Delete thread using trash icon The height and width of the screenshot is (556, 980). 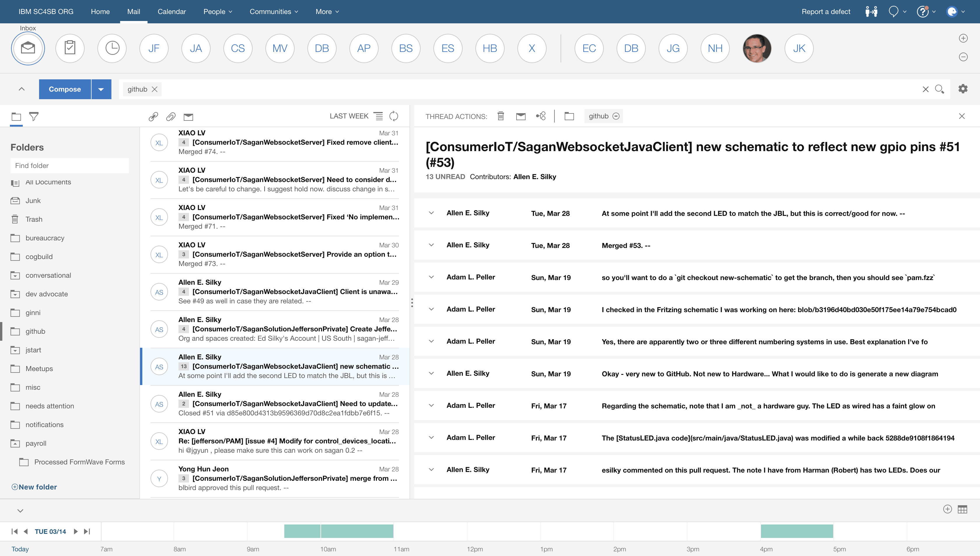click(501, 116)
